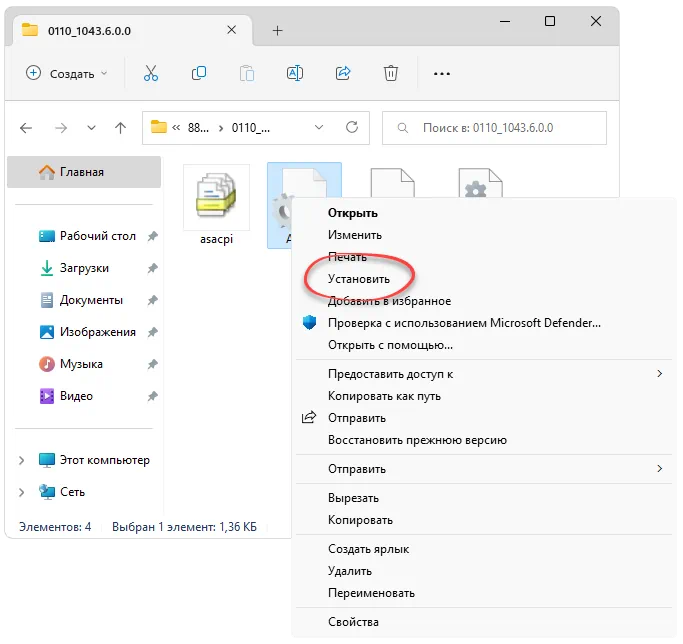683x644 pixels.
Task: Click the Rename icon in toolbar
Action: [x=294, y=73]
